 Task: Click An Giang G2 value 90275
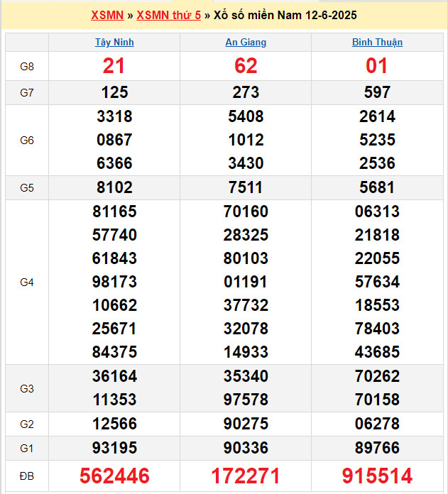[x=246, y=424]
